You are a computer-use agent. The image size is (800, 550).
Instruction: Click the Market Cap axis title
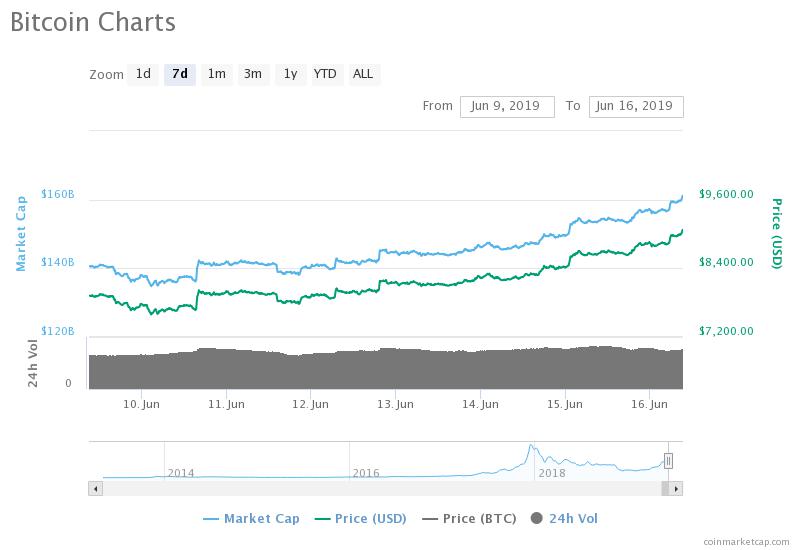pos(20,233)
